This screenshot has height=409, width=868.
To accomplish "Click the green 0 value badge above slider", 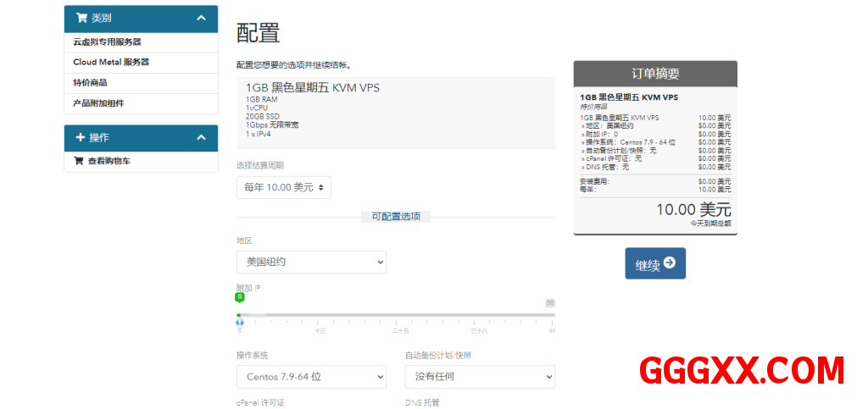I will coord(240,297).
